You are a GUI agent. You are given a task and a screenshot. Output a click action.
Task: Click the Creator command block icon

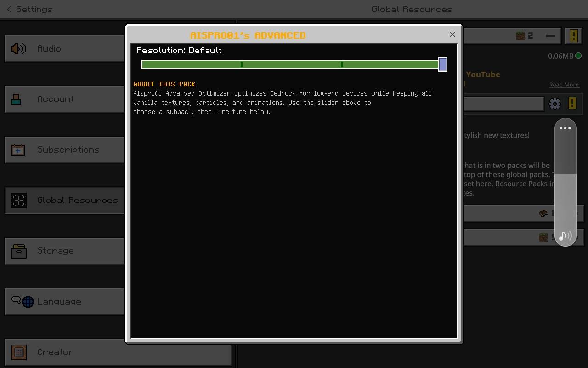click(x=19, y=352)
